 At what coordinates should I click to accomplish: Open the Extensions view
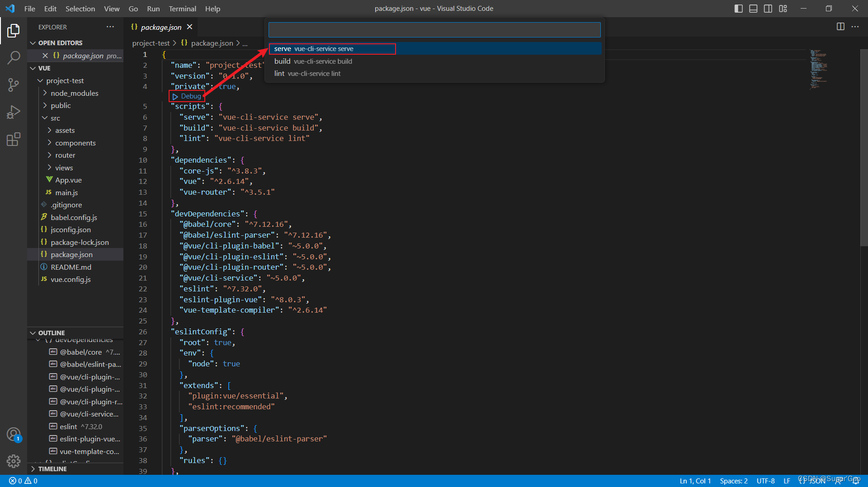click(14, 139)
